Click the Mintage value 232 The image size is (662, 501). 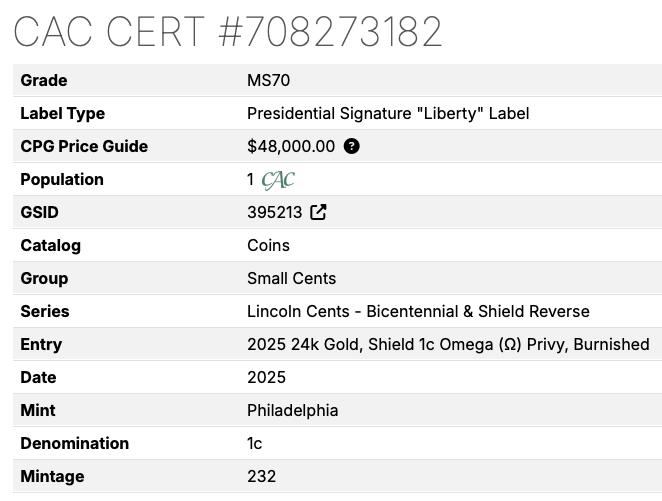pyautogui.click(x=262, y=477)
